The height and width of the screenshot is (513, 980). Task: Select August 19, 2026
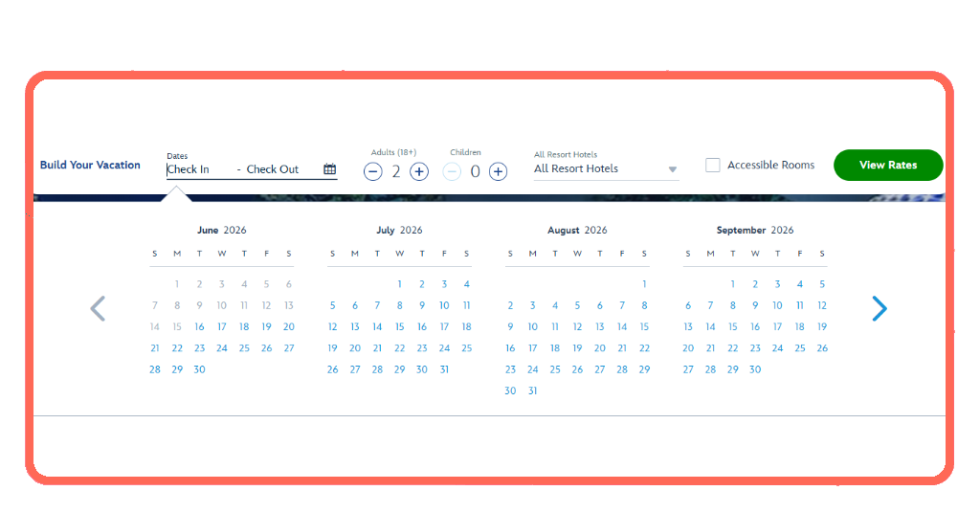pyautogui.click(x=577, y=348)
